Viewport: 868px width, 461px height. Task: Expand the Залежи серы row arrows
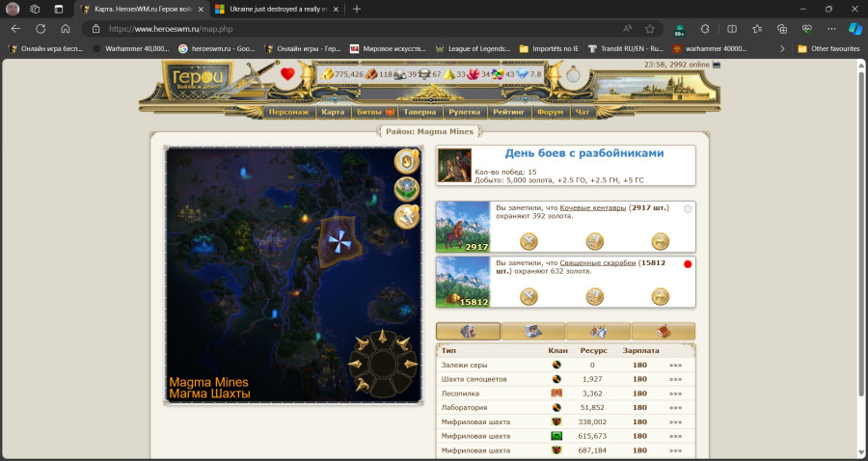pos(675,366)
